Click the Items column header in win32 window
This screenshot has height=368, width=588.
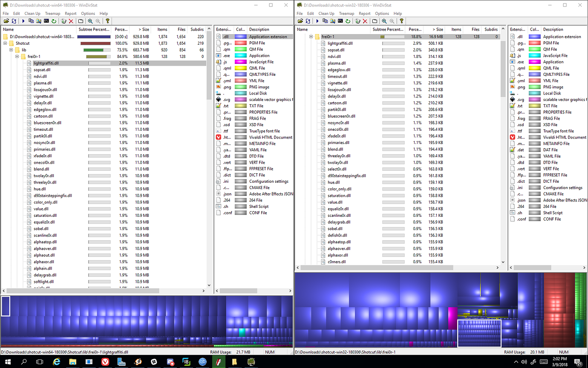[455, 29]
